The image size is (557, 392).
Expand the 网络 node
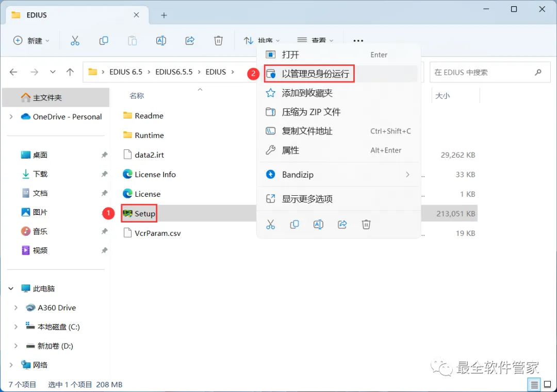(x=11, y=365)
